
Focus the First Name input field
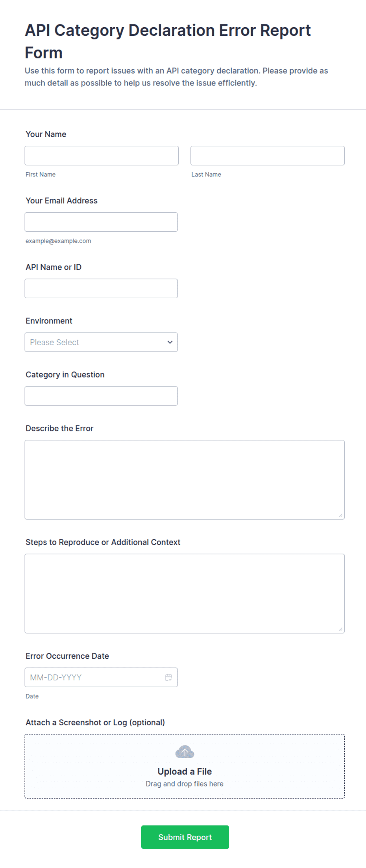(x=102, y=156)
